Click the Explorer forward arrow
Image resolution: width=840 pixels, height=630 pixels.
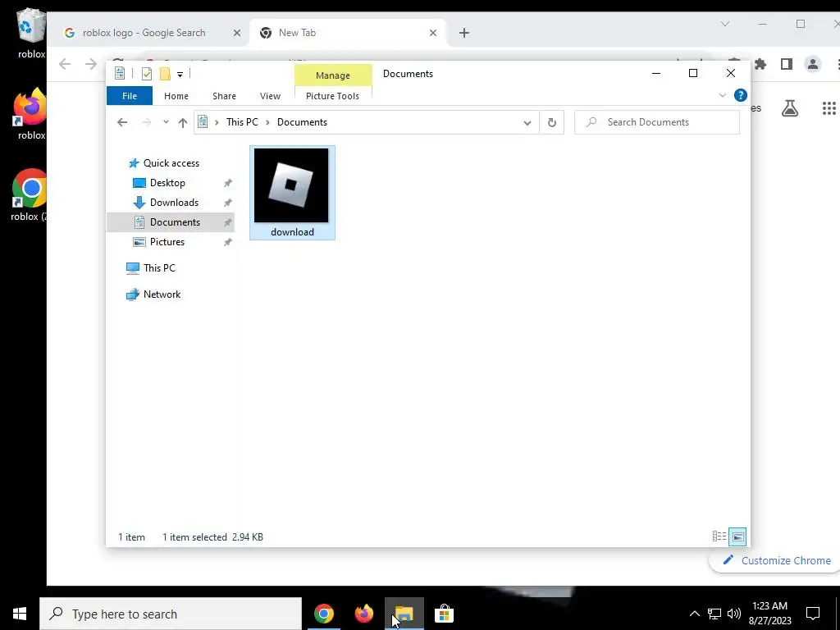pyautogui.click(x=147, y=122)
